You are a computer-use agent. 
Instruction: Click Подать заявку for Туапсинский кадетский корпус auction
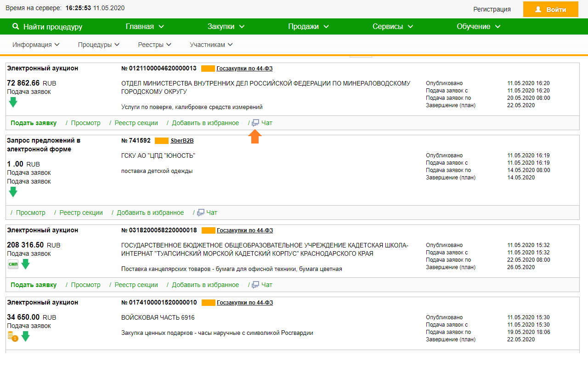pyautogui.click(x=34, y=285)
